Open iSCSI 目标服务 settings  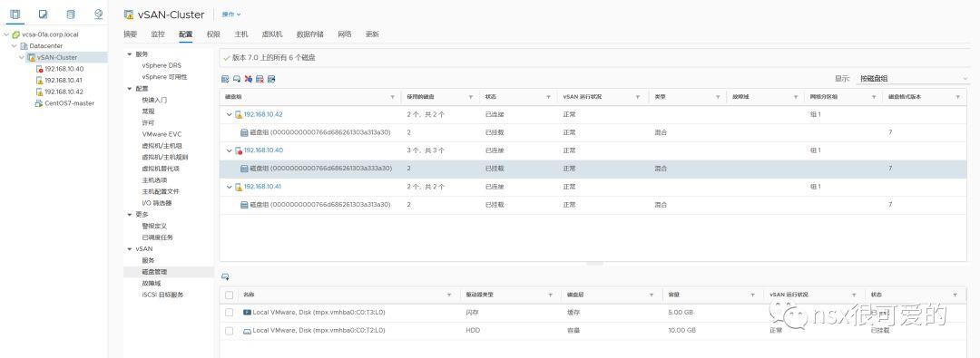click(x=162, y=295)
